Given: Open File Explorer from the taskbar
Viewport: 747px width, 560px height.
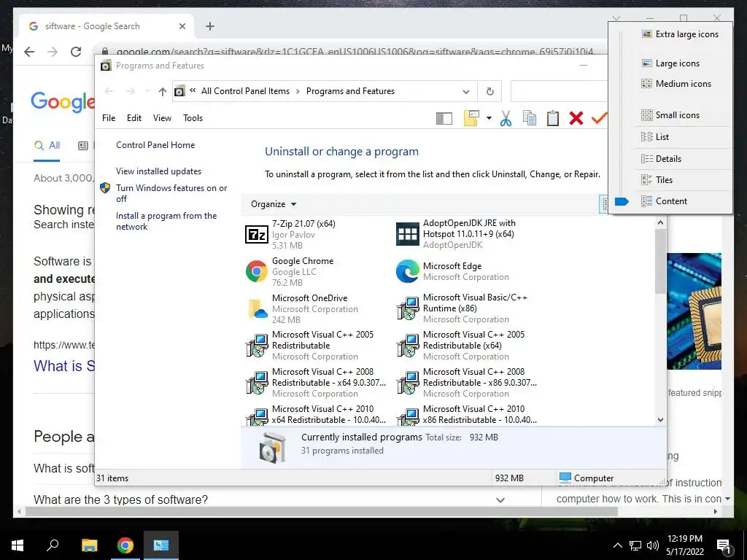Looking at the screenshot, I should click(89, 545).
